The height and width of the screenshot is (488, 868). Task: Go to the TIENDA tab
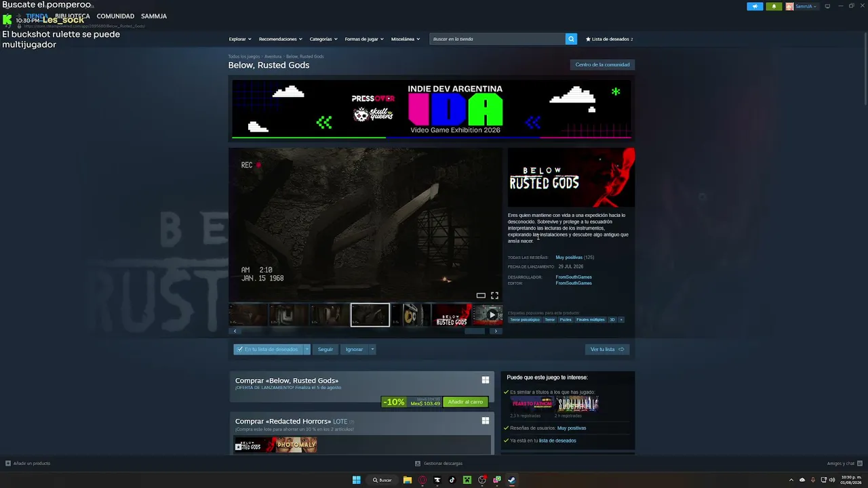(x=37, y=16)
